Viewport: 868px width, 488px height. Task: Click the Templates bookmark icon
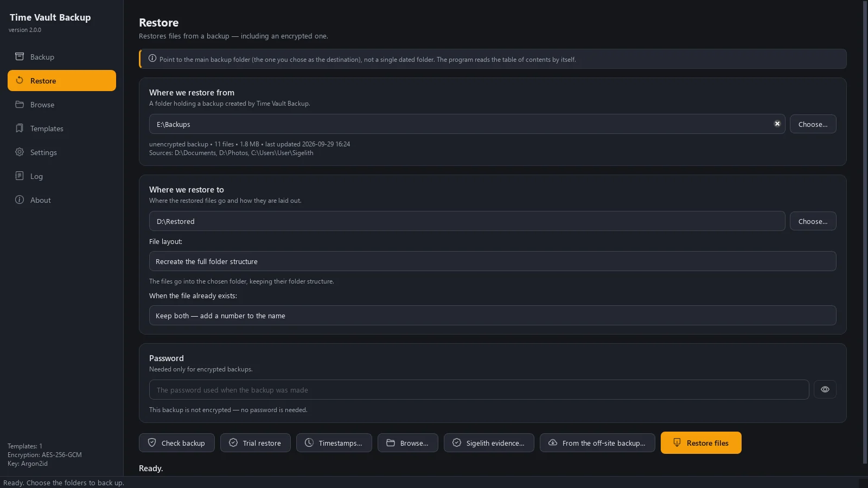(20, 128)
